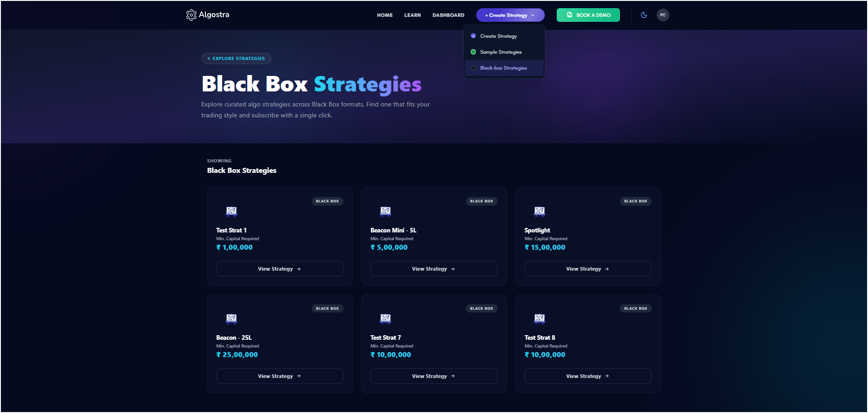Click the Black Box tag on Beacon Mini - 5L
This screenshot has width=868, height=413.
pos(481,201)
